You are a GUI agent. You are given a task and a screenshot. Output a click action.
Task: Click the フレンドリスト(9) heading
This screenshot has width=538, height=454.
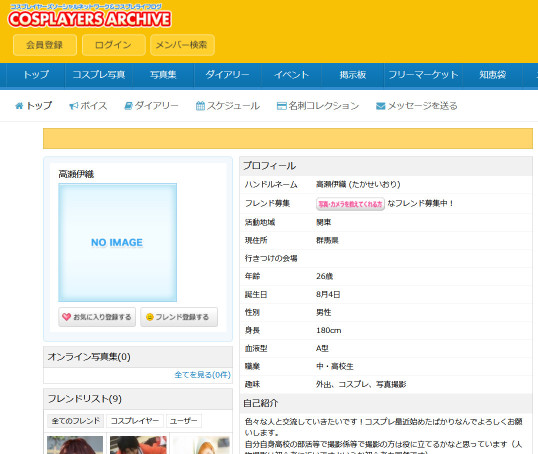(x=84, y=399)
